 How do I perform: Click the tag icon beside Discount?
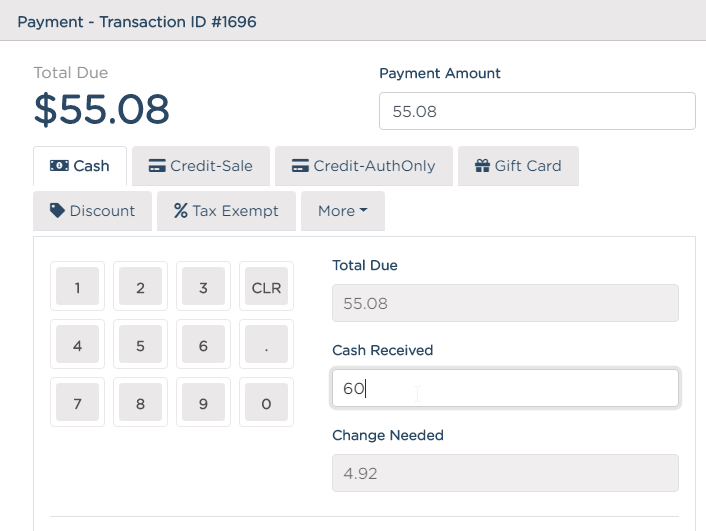click(57, 210)
